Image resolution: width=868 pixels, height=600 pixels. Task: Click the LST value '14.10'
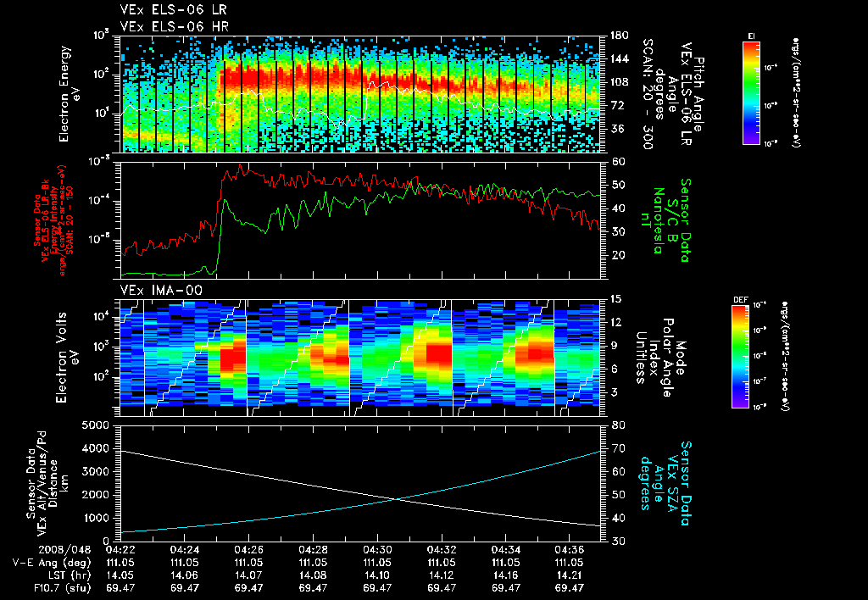[x=377, y=575]
